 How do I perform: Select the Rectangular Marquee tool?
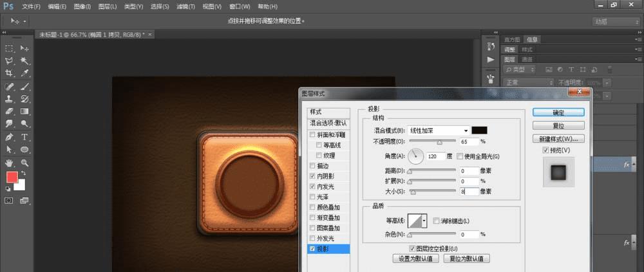9,48
